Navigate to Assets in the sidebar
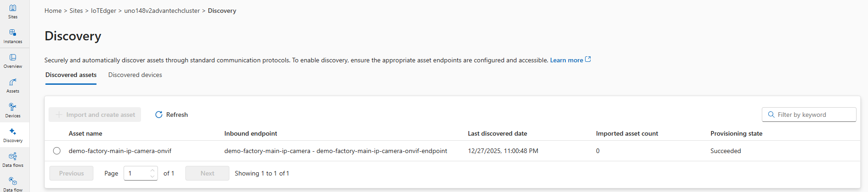This screenshot has width=868, height=192. point(13,85)
